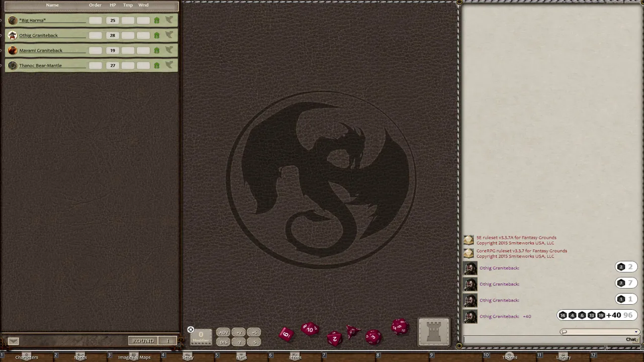Pick up the red d8 die showing 2

pos(335,339)
